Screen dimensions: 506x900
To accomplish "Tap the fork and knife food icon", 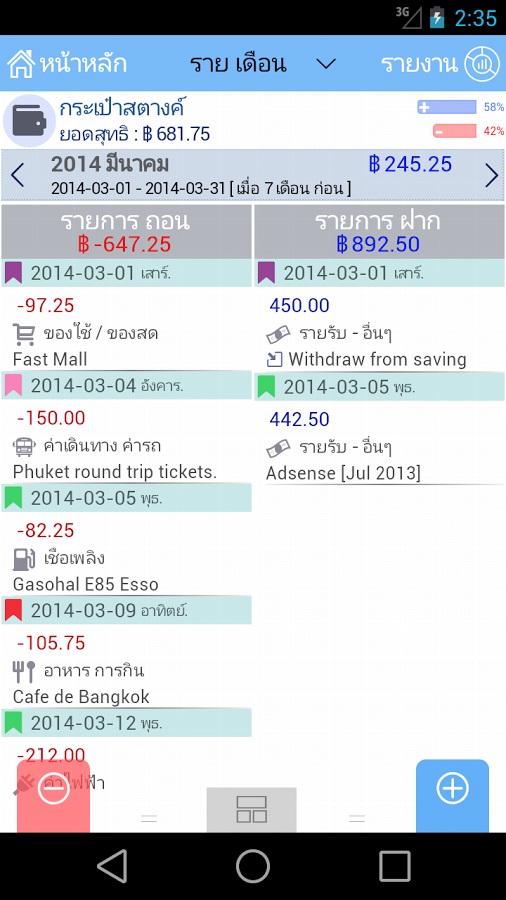I will click(24, 671).
